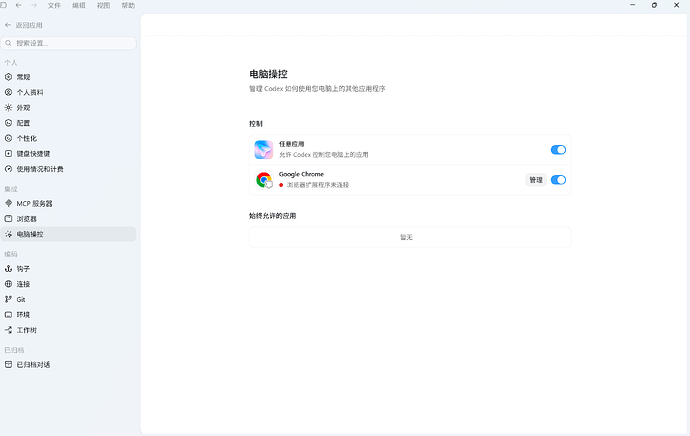The image size is (690, 436).
Task: Click the 环境 monitor icon
Action: (x=8, y=315)
